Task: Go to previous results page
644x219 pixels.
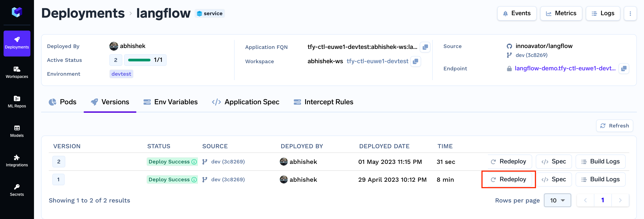Action: pos(585,200)
